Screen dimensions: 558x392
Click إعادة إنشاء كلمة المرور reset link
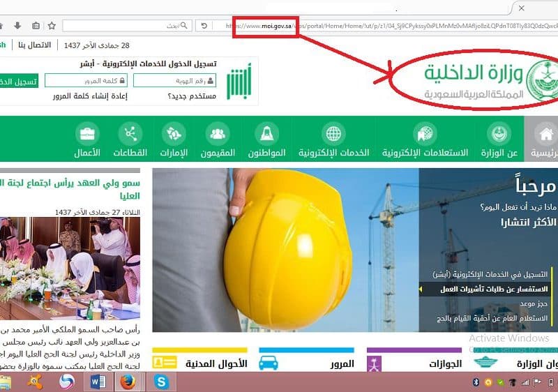click(x=90, y=96)
